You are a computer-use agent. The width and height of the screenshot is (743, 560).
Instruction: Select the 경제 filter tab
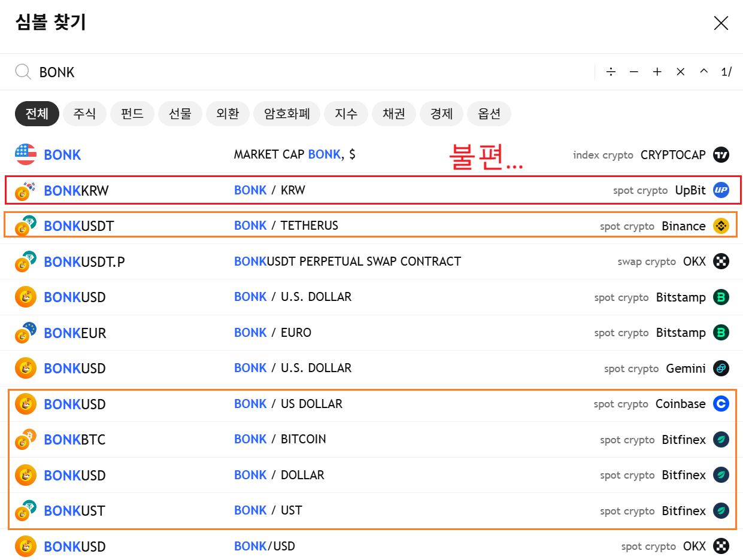[x=442, y=114]
